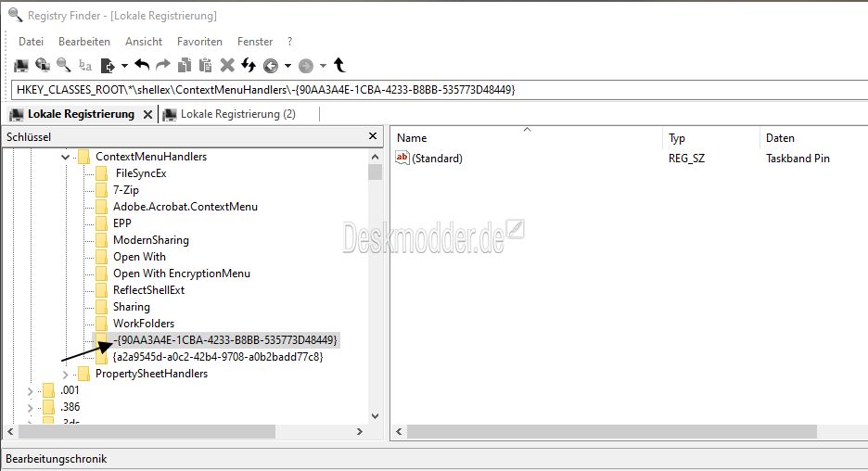Expand the PropertySheetHandlers node

click(65, 375)
